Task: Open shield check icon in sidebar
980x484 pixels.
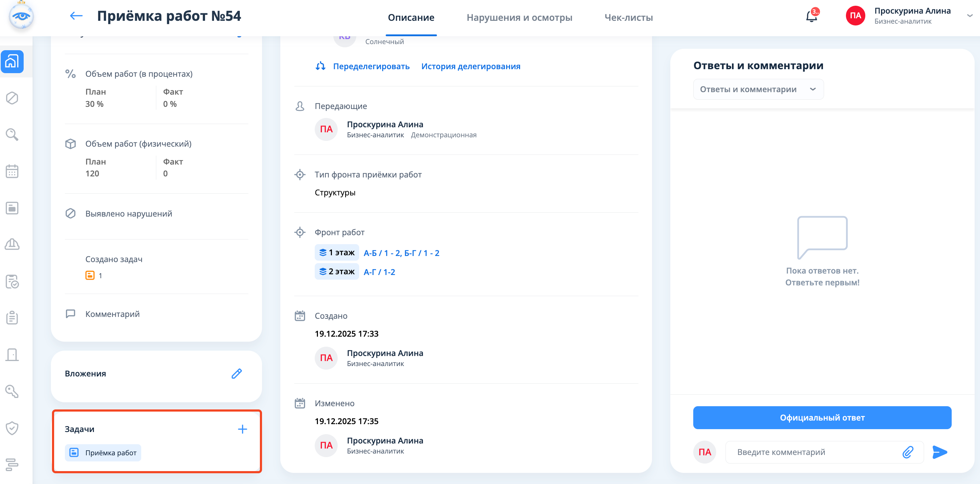Action: click(12, 428)
